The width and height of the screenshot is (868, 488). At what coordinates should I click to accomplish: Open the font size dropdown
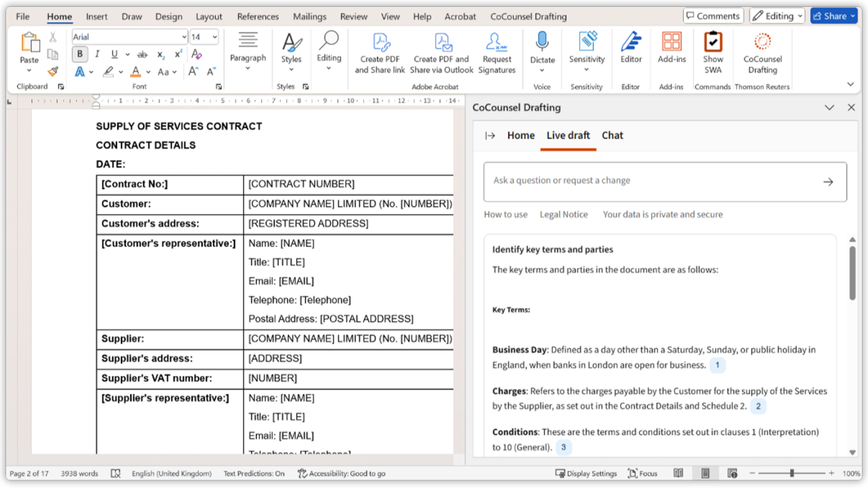coord(215,37)
